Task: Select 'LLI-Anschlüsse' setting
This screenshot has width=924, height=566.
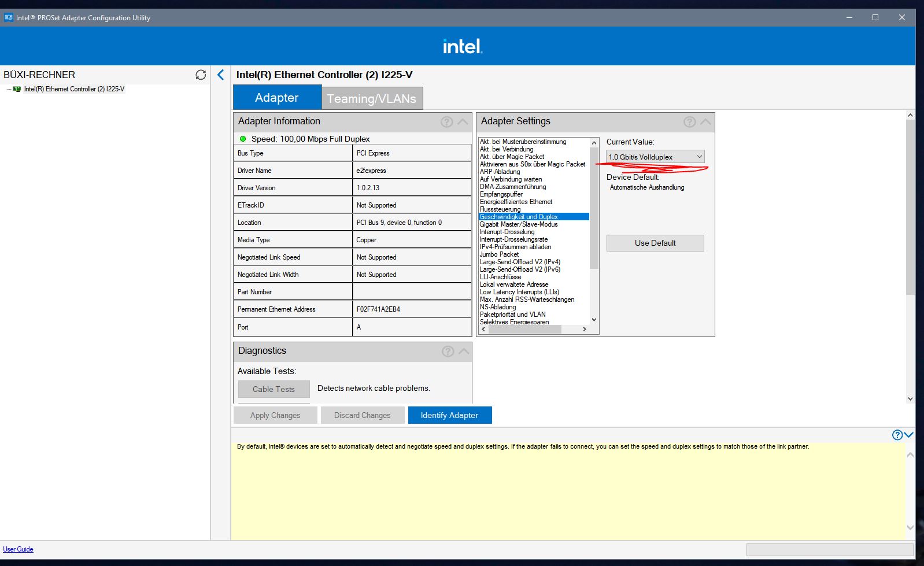Action: point(500,277)
